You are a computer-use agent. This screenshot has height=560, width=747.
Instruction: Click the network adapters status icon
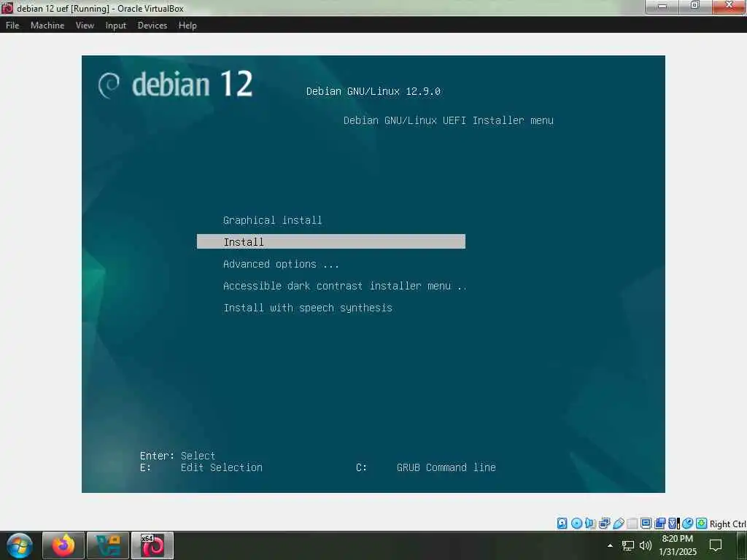click(x=604, y=524)
